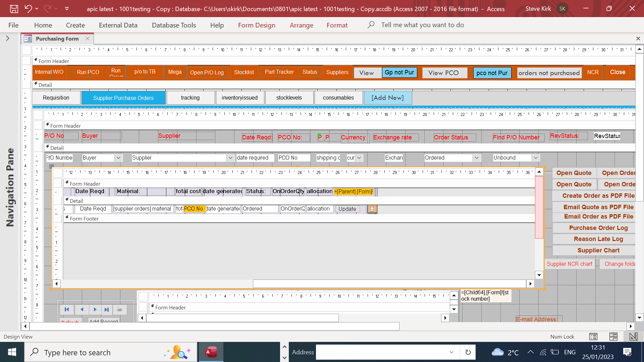Viewport: 644px width, 362px height.
Task: Open the External Data ribbon tab
Action: click(118, 25)
